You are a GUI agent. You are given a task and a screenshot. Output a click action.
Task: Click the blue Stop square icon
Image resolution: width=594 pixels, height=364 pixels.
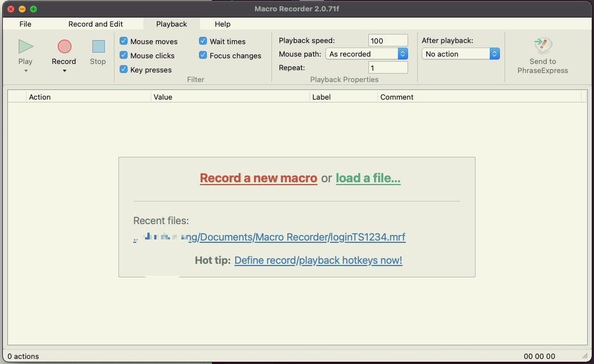point(99,46)
